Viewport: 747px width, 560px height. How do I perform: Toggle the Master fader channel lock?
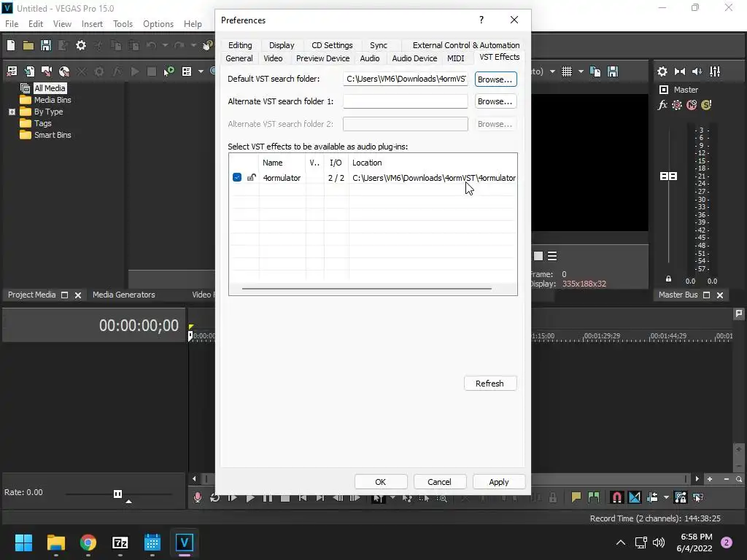click(668, 279)
